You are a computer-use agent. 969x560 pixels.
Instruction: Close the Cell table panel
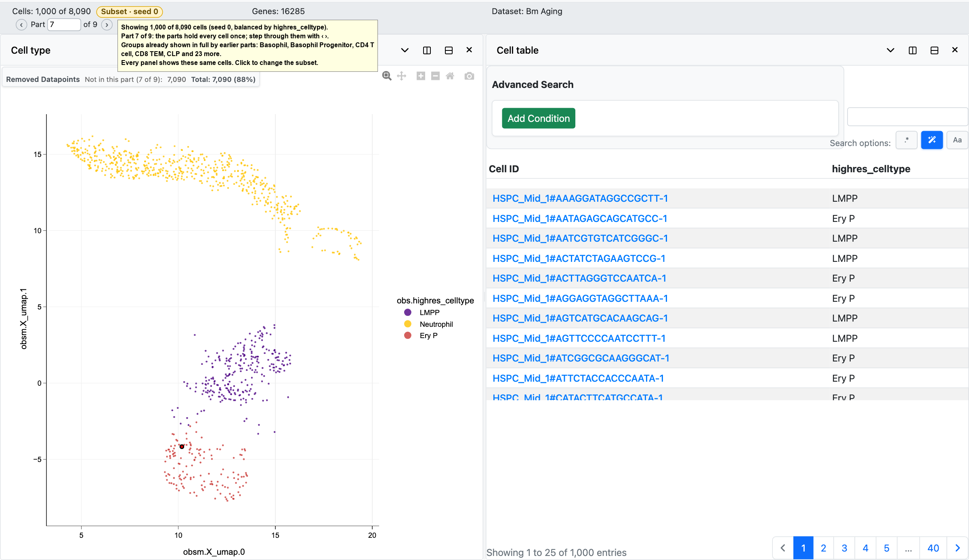955,50
